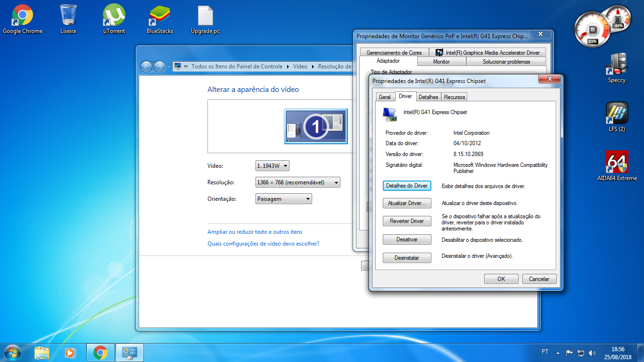Go back in the Control Panel window
This screenshot has width=644, height=362.
pos(147,66)
